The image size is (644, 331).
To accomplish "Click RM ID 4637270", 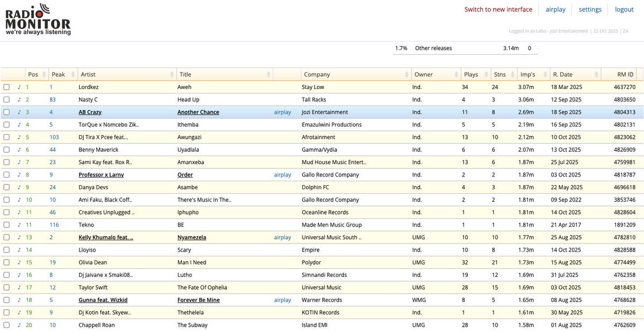I will point(625,87).
